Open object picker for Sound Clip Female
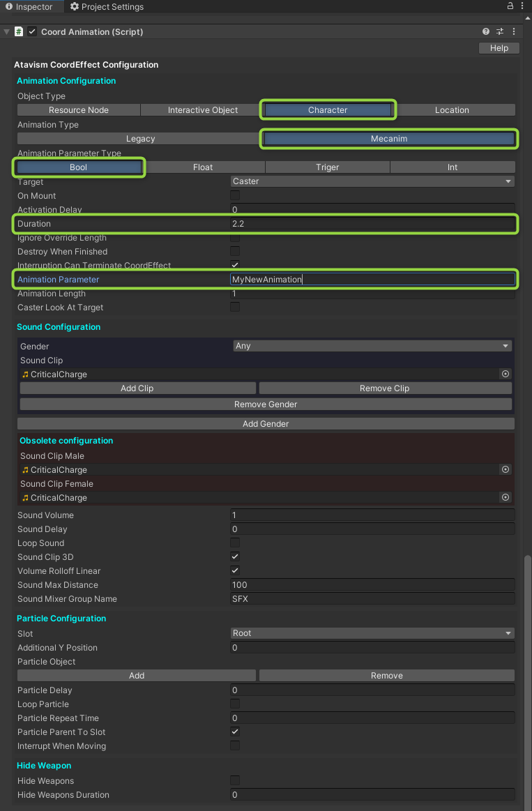Viewport: 532px width, 811px height. coord(506,498)
